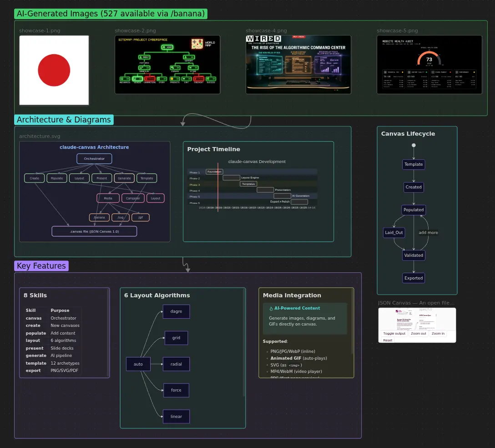Open the showcase-1.png red circle image
The height and width of the screenshot is (448, 495).
[x=54, y=70]
